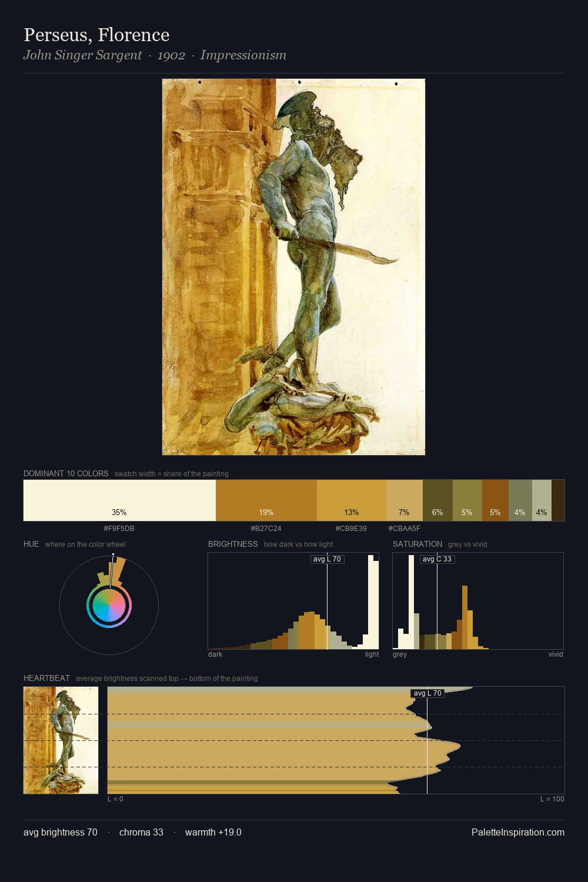Click the 'Perseus, Florence' title
Image resolution: width=588 pixels, height=882 pixels.
coord(96,35)
